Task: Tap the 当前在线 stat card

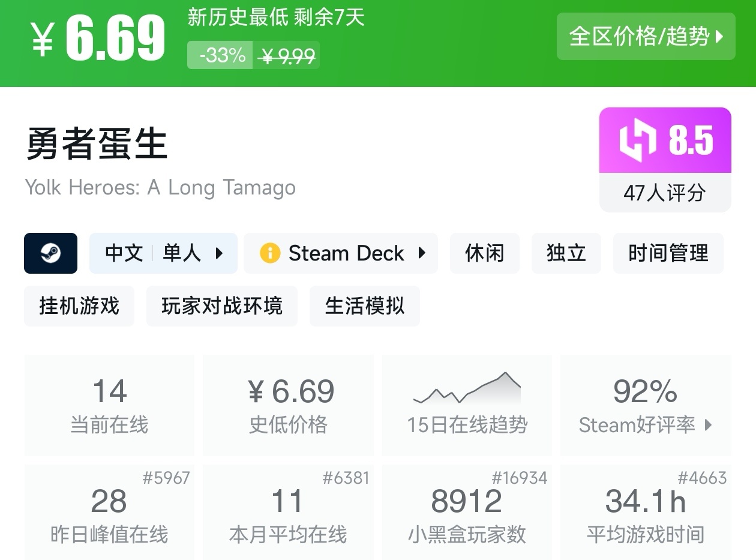Action: click(109, 405)
